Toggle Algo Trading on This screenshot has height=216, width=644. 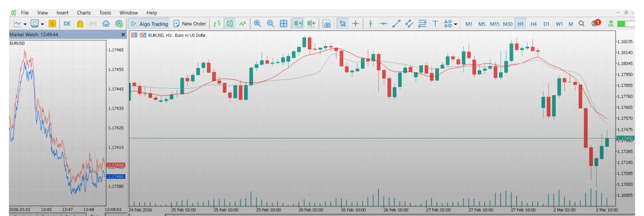149,24
